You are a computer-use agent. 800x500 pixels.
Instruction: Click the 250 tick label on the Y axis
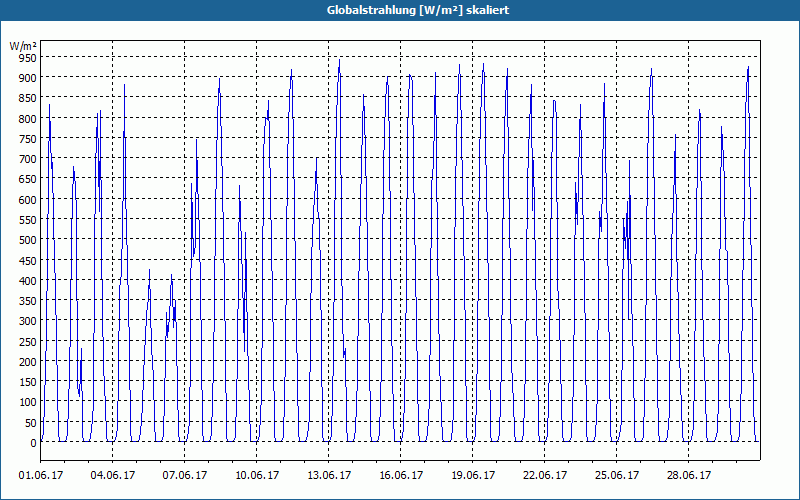click(x=28, y=341)
